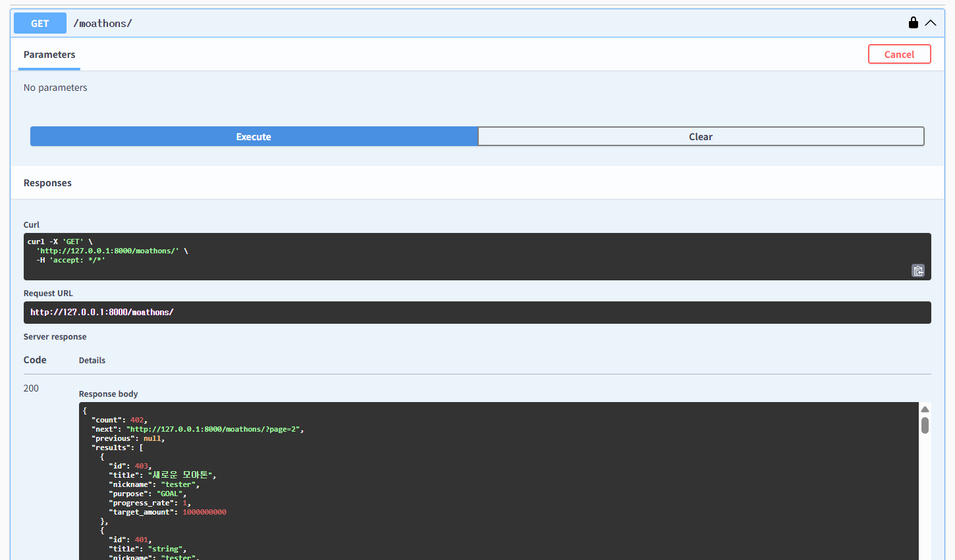The image size is (955, 560).
Task: Click the /moathons/ endpoint path
Action: 103,23
